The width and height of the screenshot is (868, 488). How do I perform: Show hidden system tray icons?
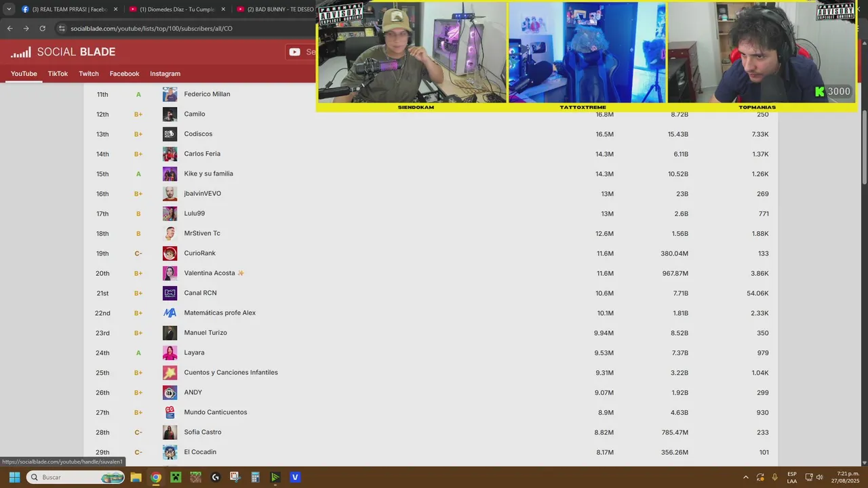click(746, 477)
